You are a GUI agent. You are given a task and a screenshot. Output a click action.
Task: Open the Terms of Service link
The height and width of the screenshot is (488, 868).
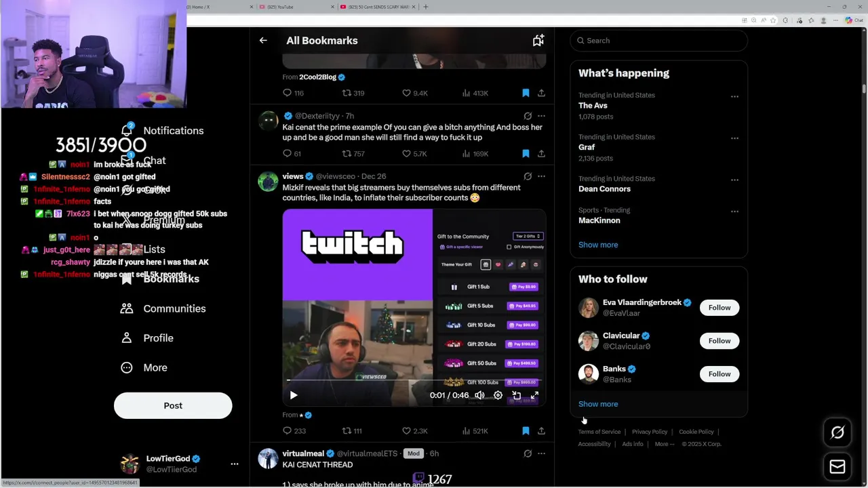point(599,432)
